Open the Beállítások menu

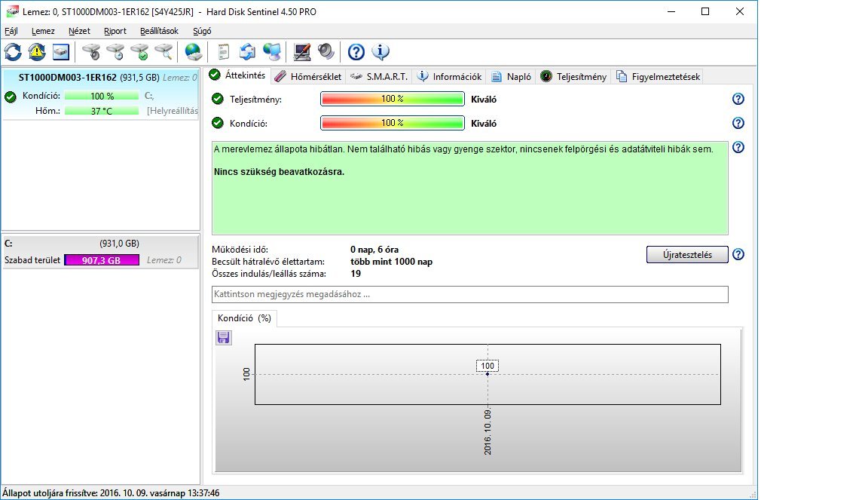159,31
